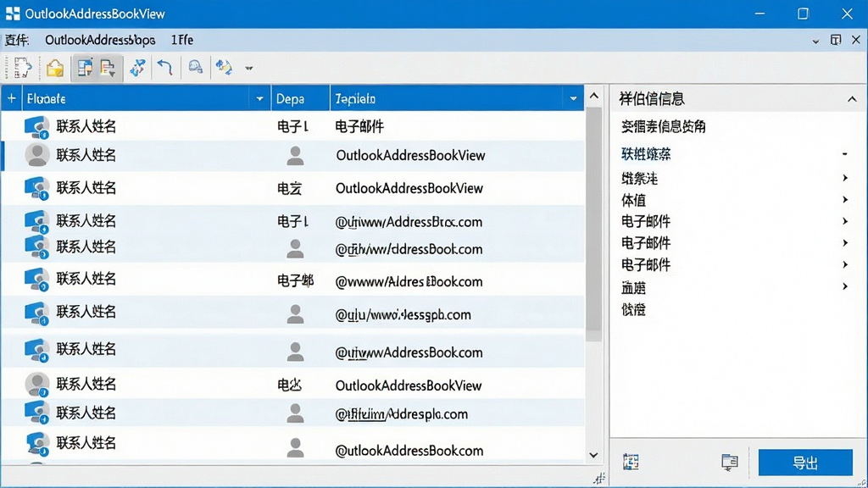Open the toolbar overflow dropdown arrow

pyautogui.click(x=249, y=69)
